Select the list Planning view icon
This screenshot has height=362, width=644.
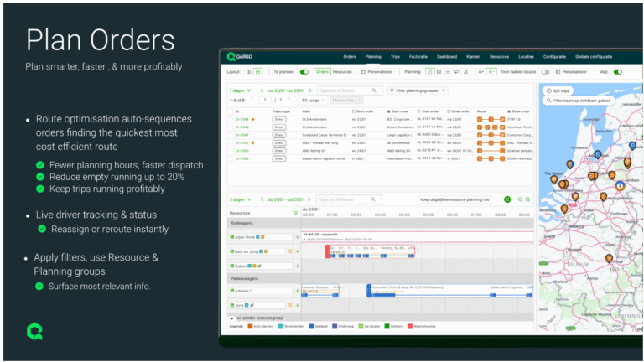tap(448, 72)
